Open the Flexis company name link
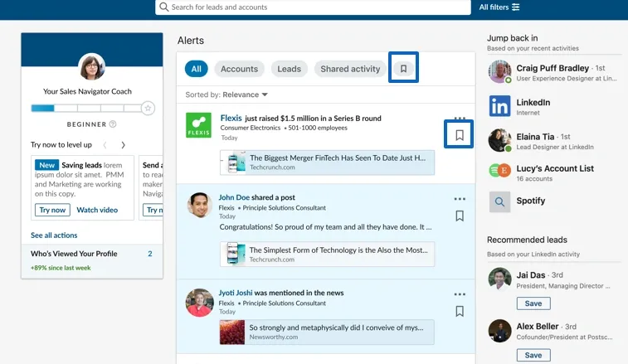The height and width of the screenshot is (364, 628). pyautogui.click(x=231, y=118)
